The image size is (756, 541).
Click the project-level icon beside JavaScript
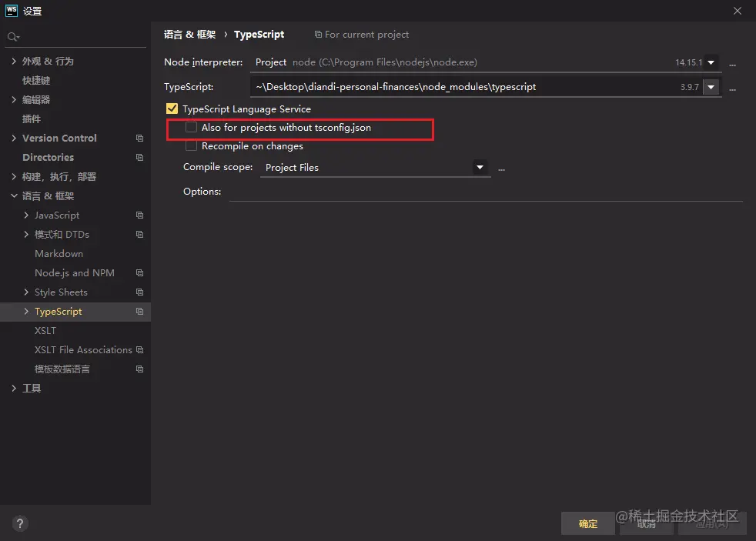point(140,215)
